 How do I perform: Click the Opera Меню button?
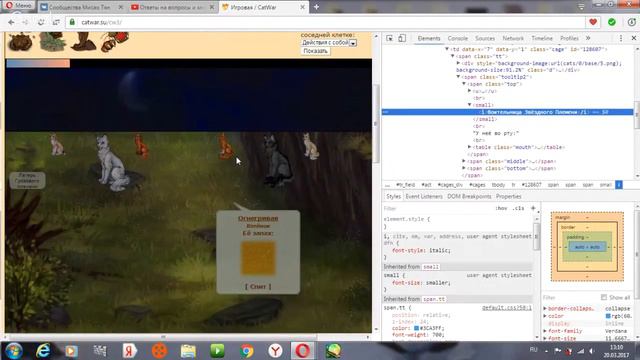[x=19, y=6]
